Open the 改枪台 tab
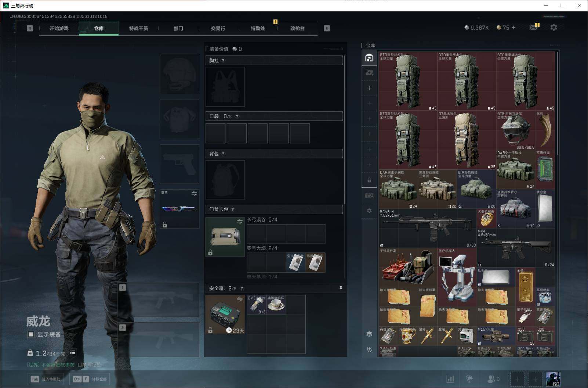Screen dimensions: 588x388 297,28
